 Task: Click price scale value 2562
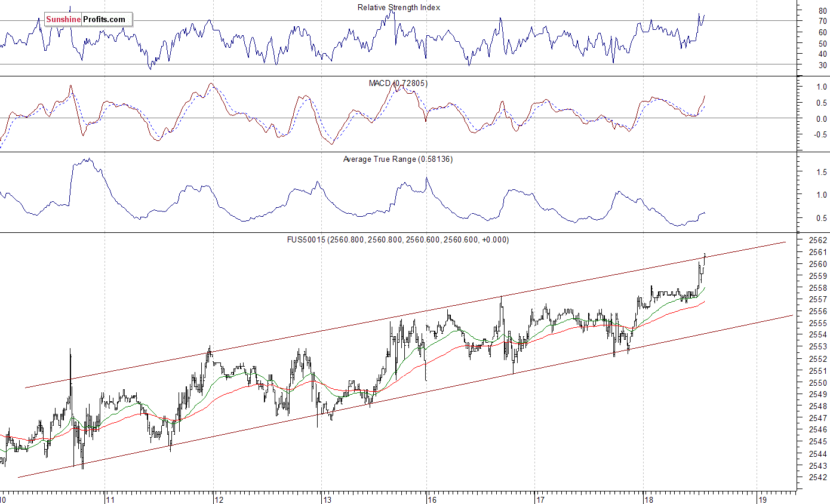pos(817,240)
